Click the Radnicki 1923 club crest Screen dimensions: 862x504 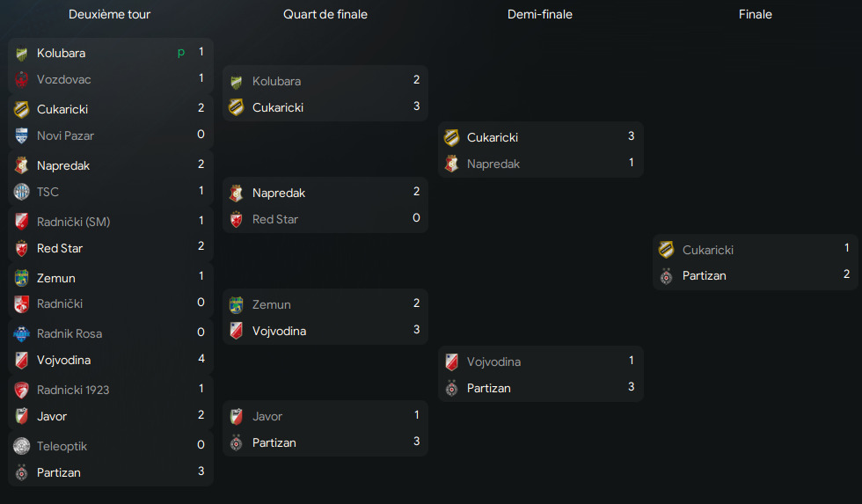[22, 391]
